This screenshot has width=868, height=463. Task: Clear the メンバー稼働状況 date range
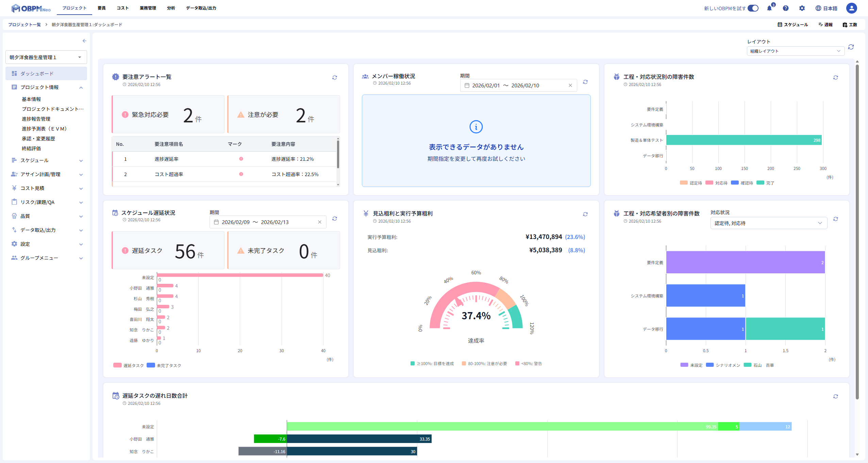point(570,85)
